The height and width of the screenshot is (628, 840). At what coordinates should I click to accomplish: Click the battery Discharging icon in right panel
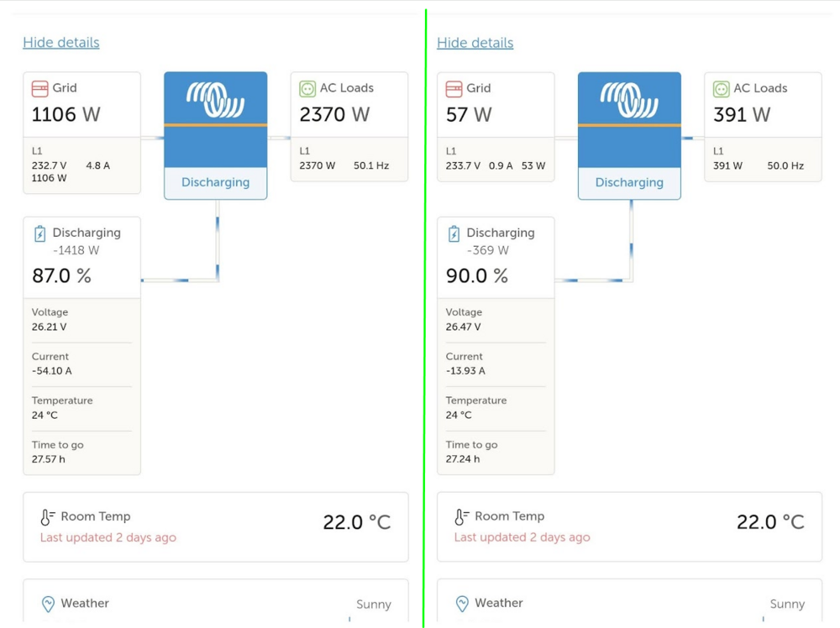(454, 233)
